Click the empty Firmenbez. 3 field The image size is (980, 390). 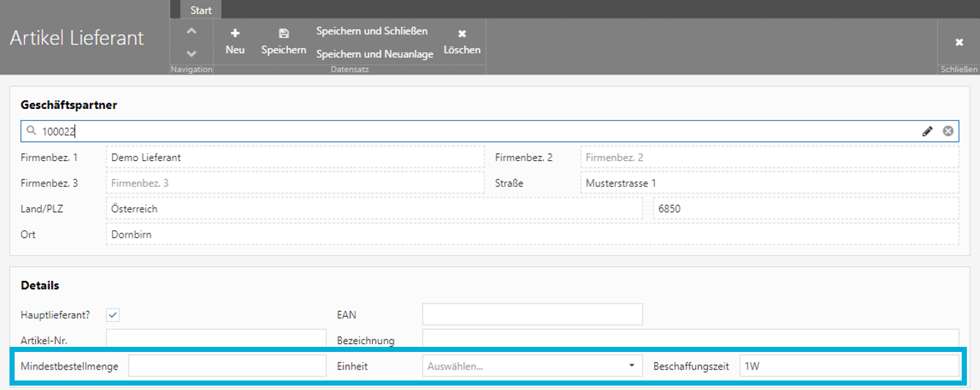pos(295,183)
